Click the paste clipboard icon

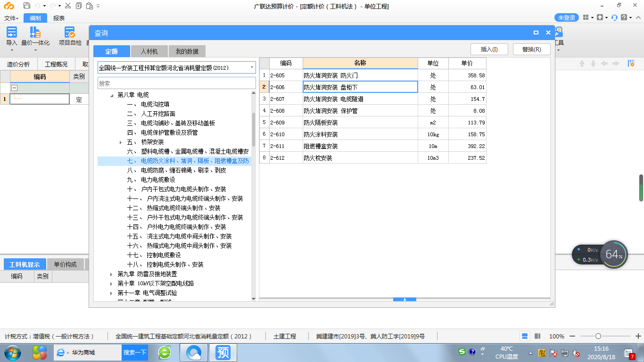(x=90, y=6)
